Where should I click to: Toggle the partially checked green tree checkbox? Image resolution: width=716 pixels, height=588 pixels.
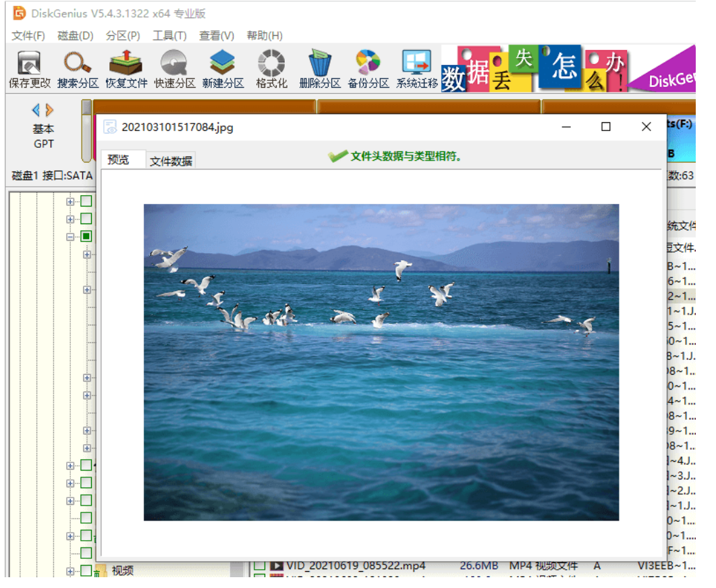pyautogui.click(x=86, y=236)
